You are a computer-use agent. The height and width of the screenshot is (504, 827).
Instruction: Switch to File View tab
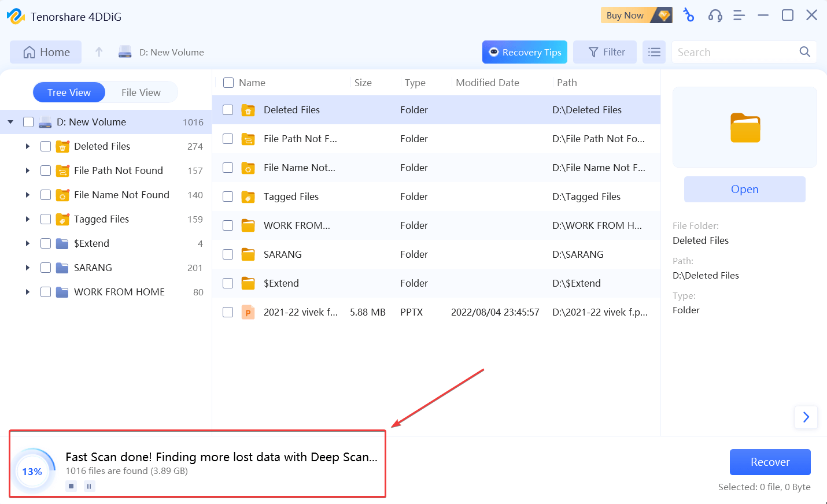pos(141,92)
